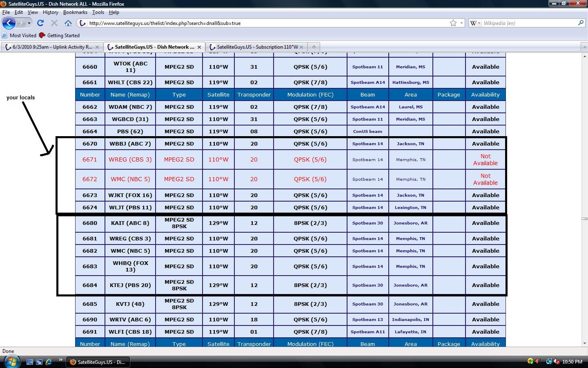The image size is (588, 368).
Task: Reload the current page
Action: point(40,23)
